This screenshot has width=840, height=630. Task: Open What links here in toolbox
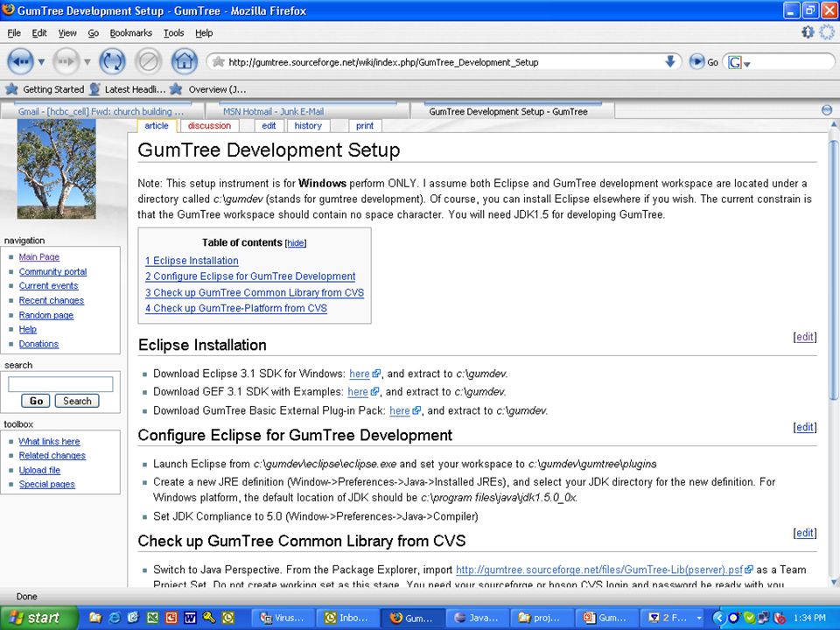coord(49,441)
